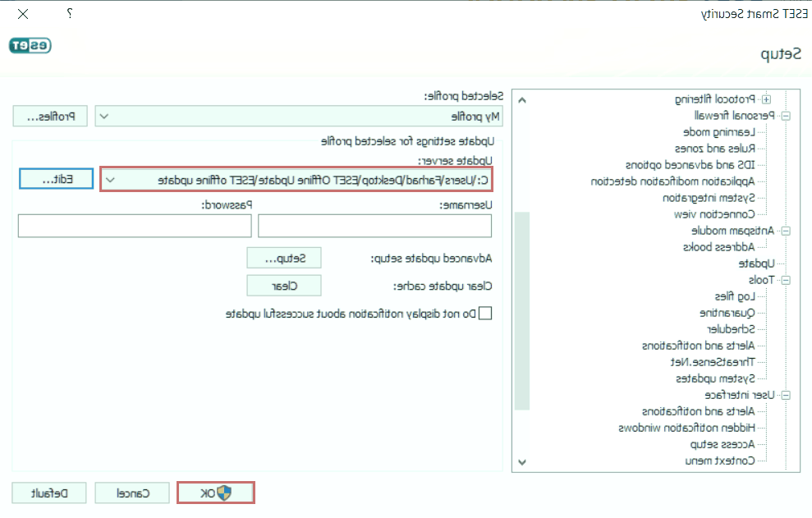Click the ESET logo in the header
This screenshot has width=812, height=518.
tap(30, 45)
